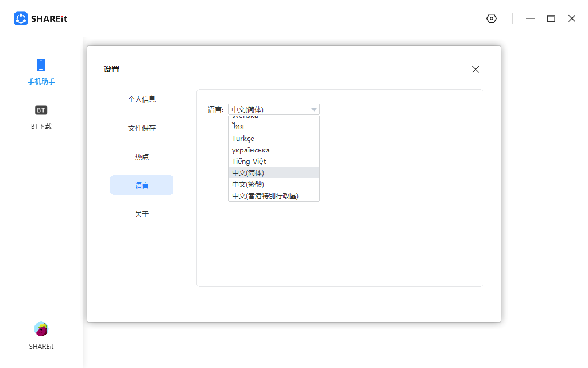Image resolution: width=588 pixels, height=368 pixels.
Task: Open the 手机助手 phone assistant icon
Action: click(41, 65)
